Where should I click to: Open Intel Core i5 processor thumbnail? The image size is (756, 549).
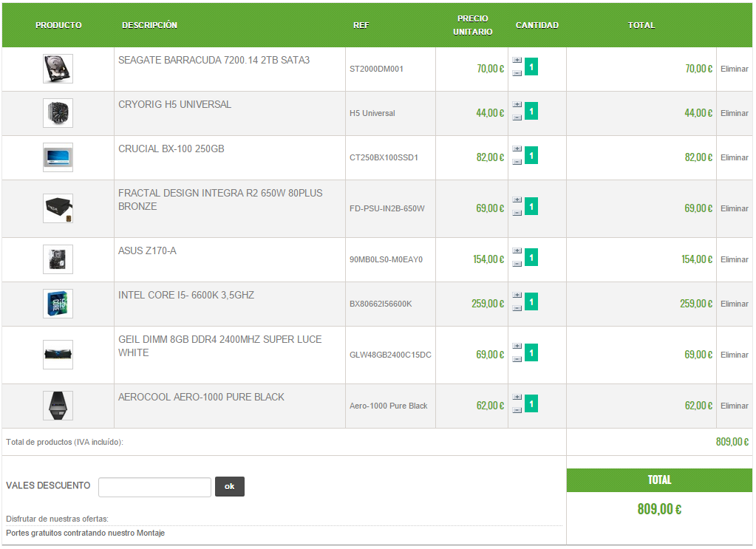[x=58, y=304]
